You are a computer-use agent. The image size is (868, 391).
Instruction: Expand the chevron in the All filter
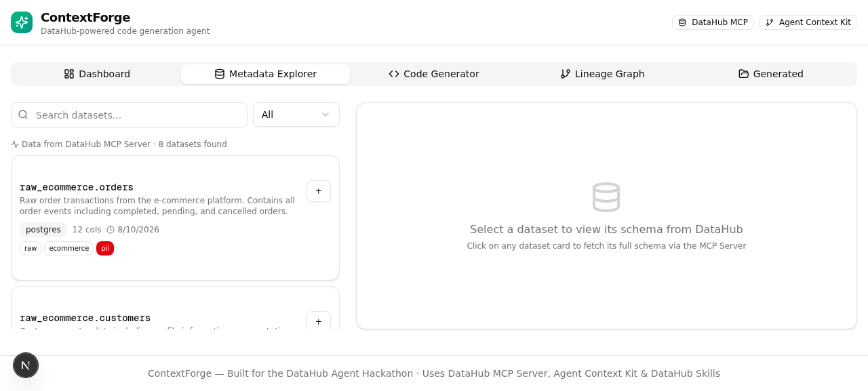click(325, 115)
